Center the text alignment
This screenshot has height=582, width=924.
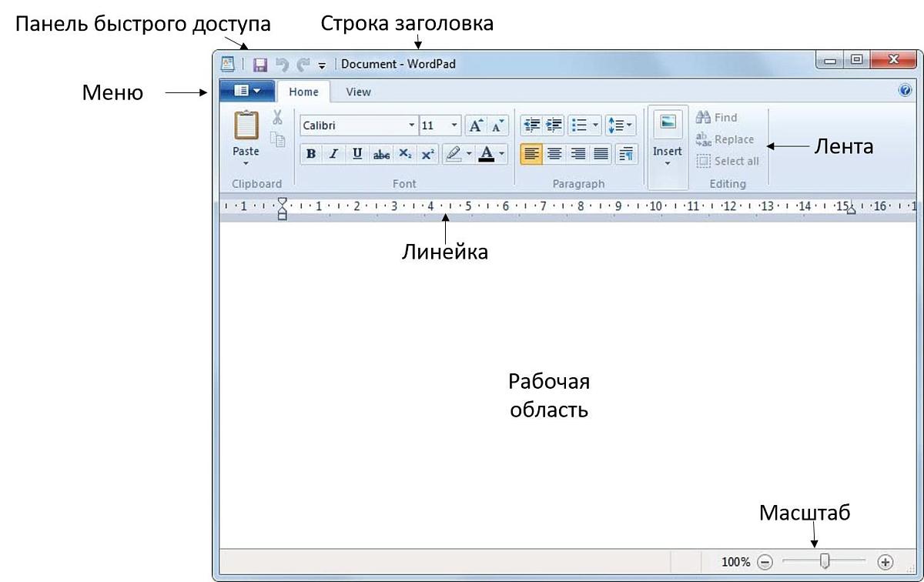[x=554, y=154]
